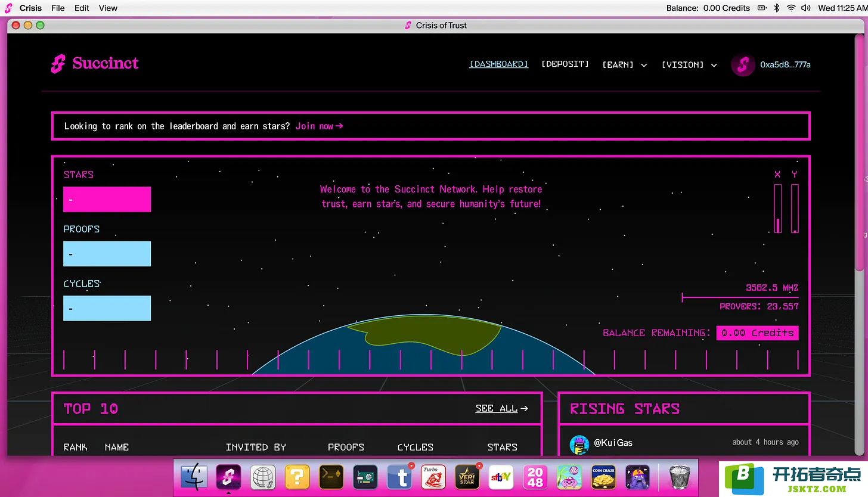Screen dimensions: 868x497
Task: Click the RISING STARS heading
Action: pos(625,409)
